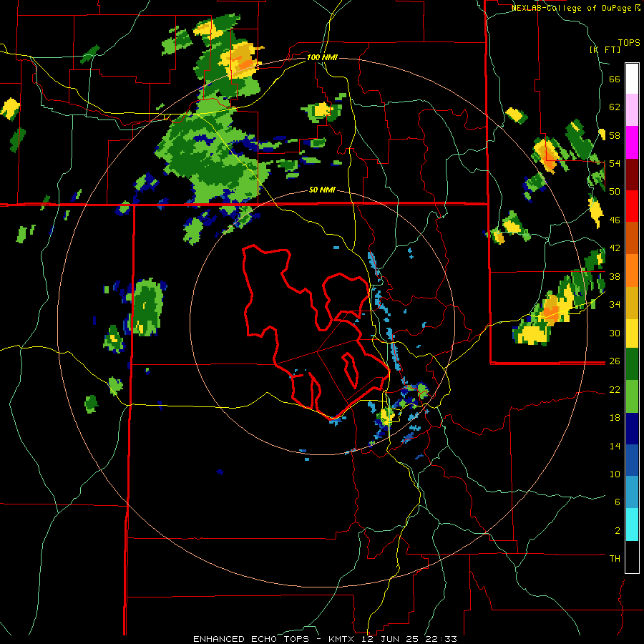Click the legend value "34"
The width and height of the screenshot is (644, 644).
tap(615, 305)
